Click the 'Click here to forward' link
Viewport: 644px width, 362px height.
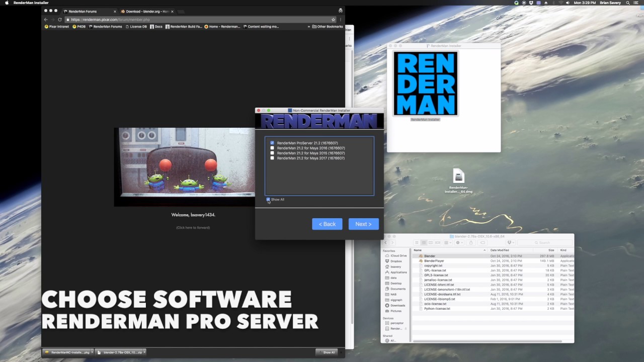click(x=193, y=228)
